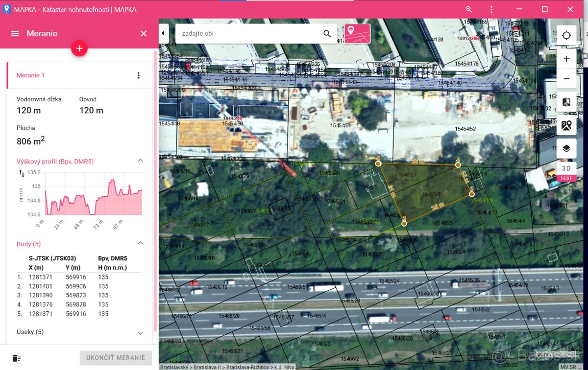
Task: Collapse the Výškový profil section
Action: tap(140, 161)
